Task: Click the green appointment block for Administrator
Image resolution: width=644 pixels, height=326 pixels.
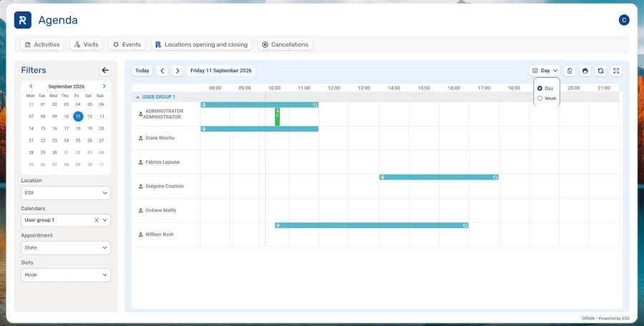Action: pos(277,117)
